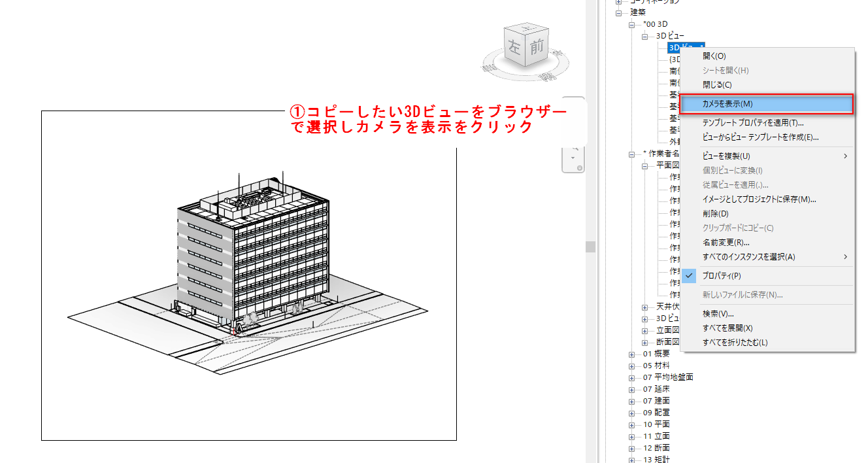Expand the 07 平均地盤面 tree node
The image size is (868, 463).
pos(631,377)
